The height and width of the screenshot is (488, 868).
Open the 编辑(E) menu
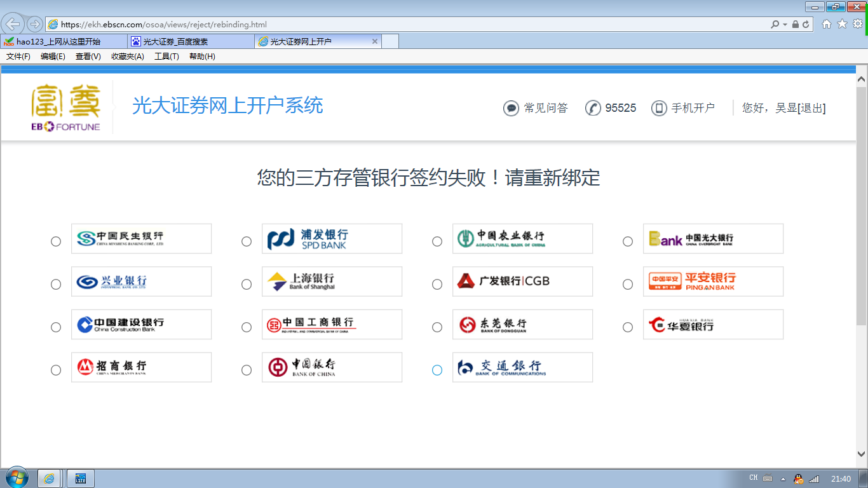tap(53, 57)
